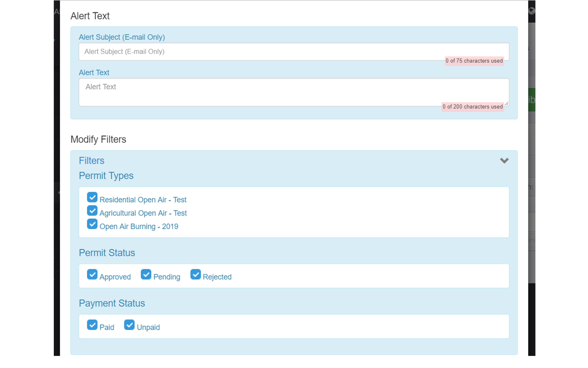Uncheck Residential Open Air - Test
Screen dimensions: 588x368
92,197
